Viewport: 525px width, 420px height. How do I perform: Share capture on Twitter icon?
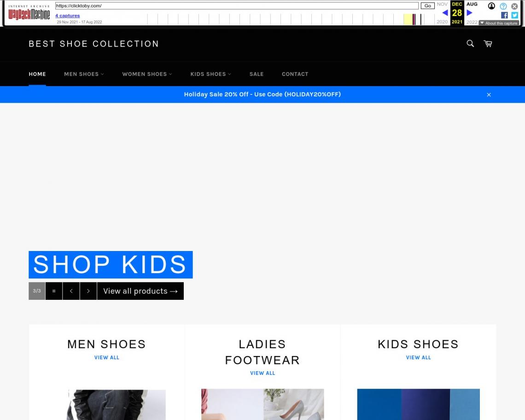[x=514, y=15]
